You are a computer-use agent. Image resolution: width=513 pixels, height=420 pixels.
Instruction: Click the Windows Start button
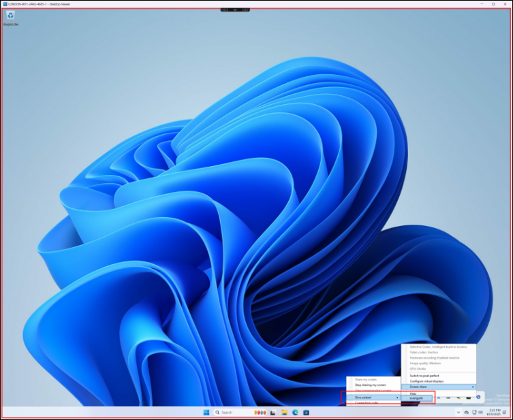pos(206,413)
